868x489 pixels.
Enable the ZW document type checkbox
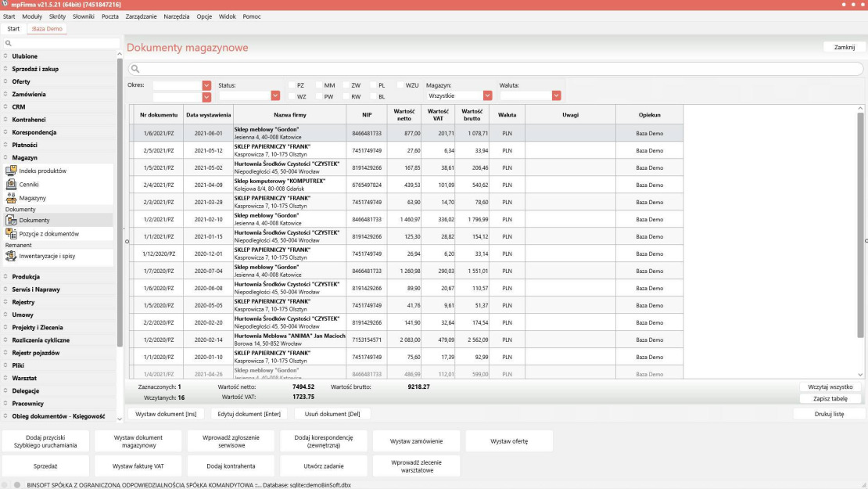(346, 85)
